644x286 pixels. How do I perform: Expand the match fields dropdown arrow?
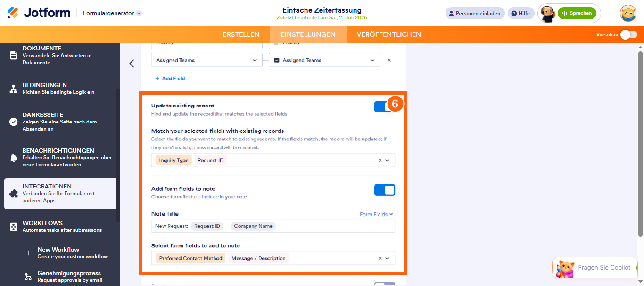(x=388, y=160)
